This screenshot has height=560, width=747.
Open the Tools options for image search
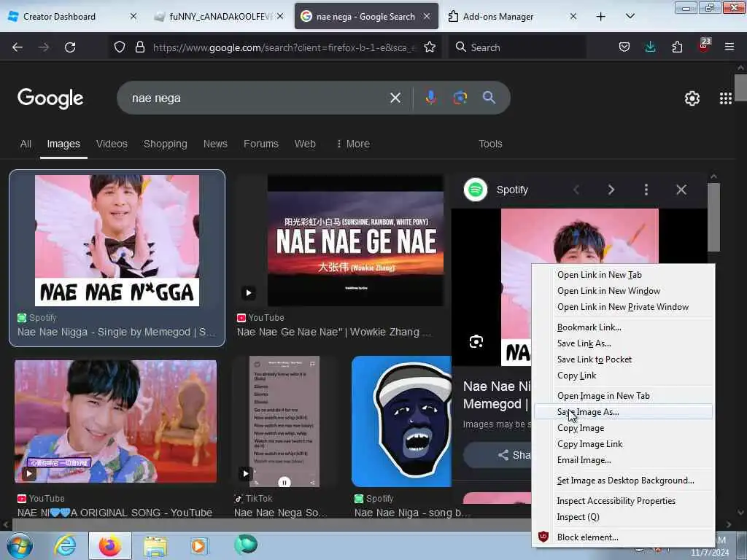tap(490, 144)
